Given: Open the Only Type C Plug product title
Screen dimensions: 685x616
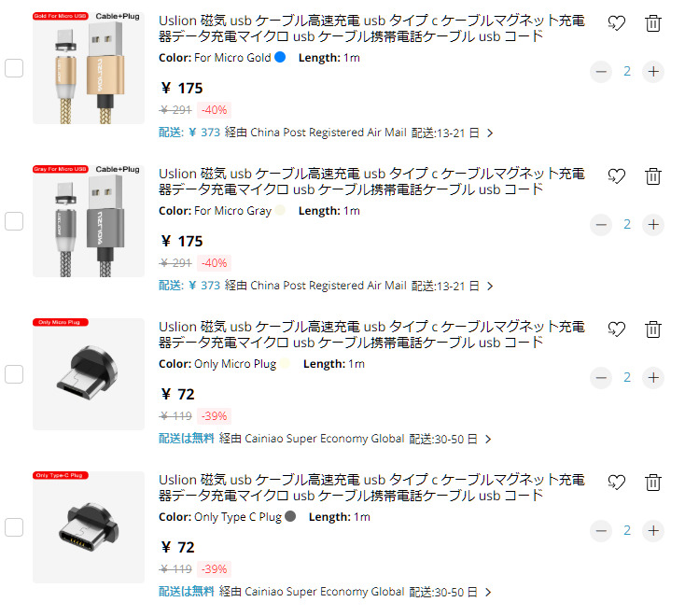Looking at the screenshot, I should (x=371, y=487).
